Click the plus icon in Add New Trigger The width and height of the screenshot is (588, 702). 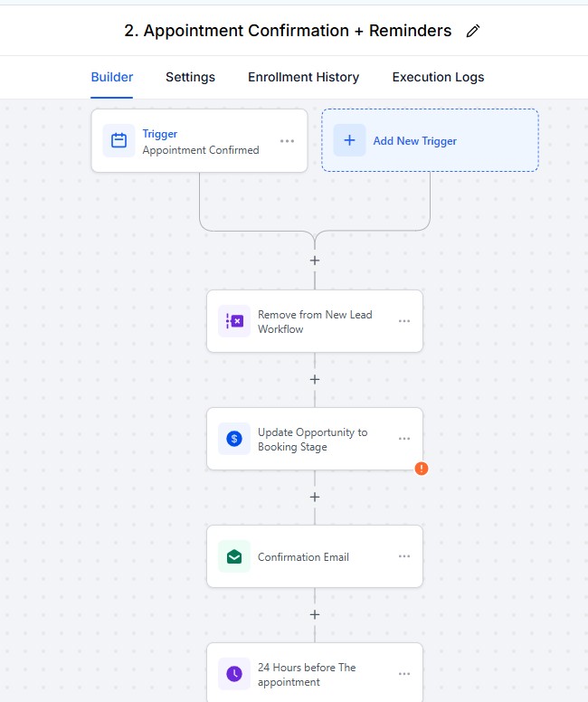tap(349, 141)
